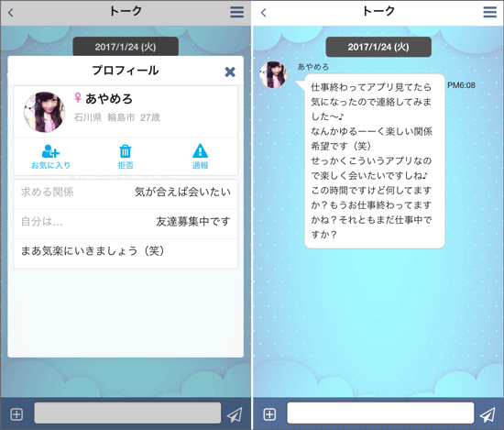Close the プロフィール popup with the X

(230, 72)
